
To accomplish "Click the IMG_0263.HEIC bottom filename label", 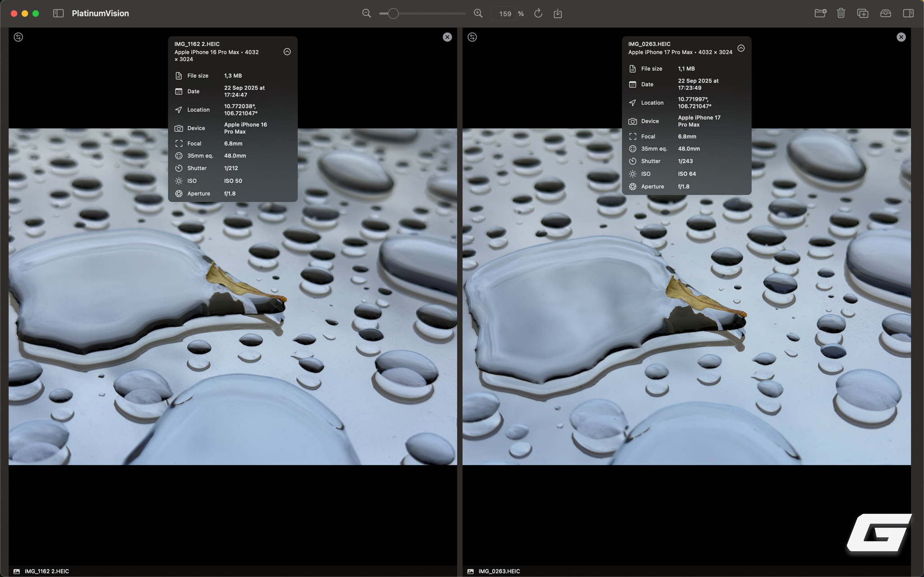I will [x=499, y=571].
